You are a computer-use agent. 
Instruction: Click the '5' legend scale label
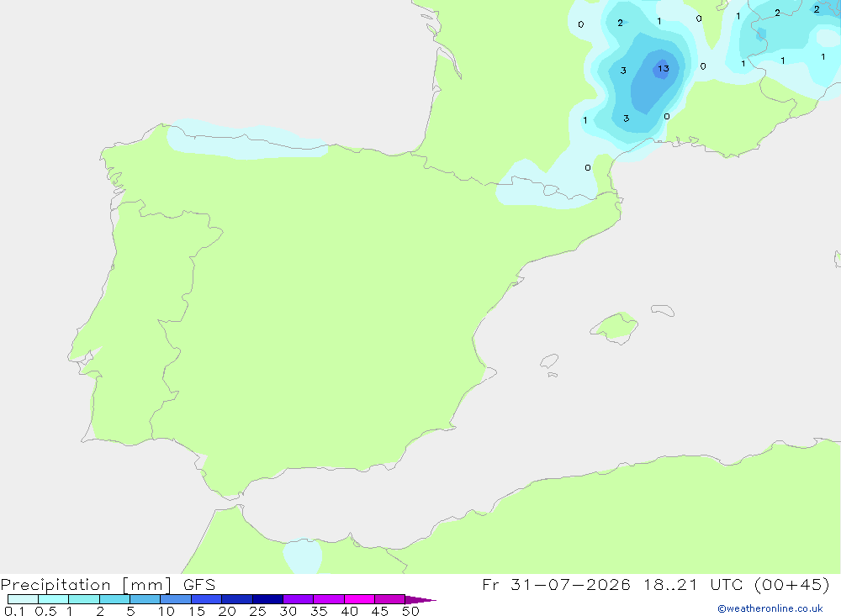click(x=130, y=611)
